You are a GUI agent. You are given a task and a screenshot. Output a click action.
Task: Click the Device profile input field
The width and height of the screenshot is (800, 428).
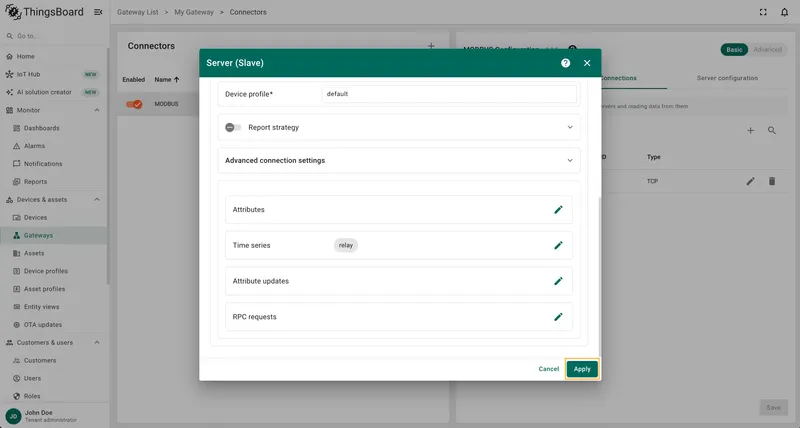(x=449, y=94)
